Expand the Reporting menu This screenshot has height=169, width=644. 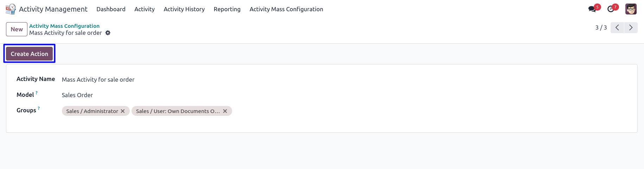click(x=227, y=9)
